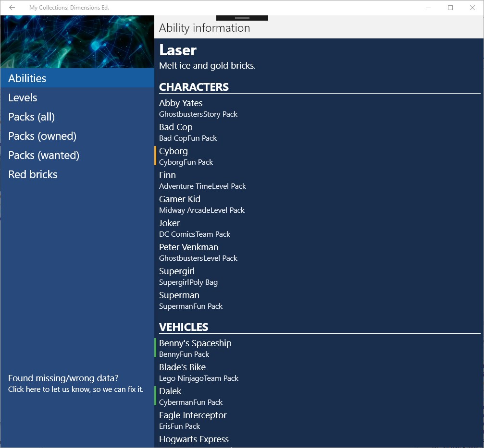The image size is (484, 448).
Task: Select Packs (all) in sidebar
Action: pos(77,117)
